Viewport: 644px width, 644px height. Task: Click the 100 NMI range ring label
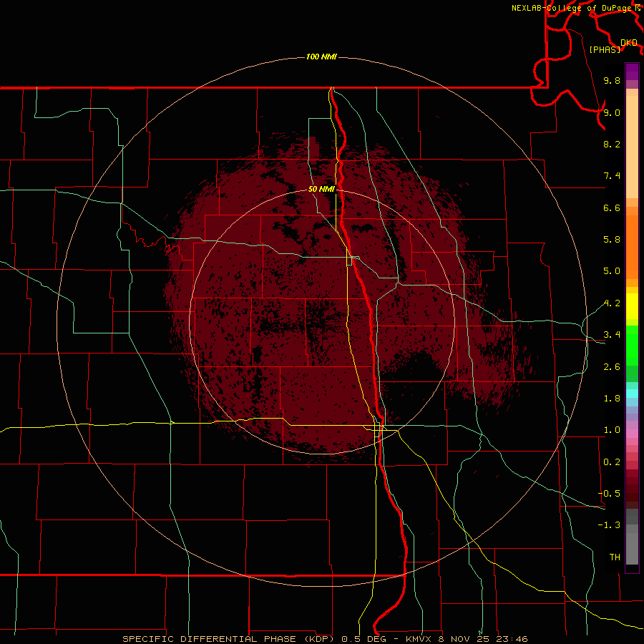pos(321,57)
